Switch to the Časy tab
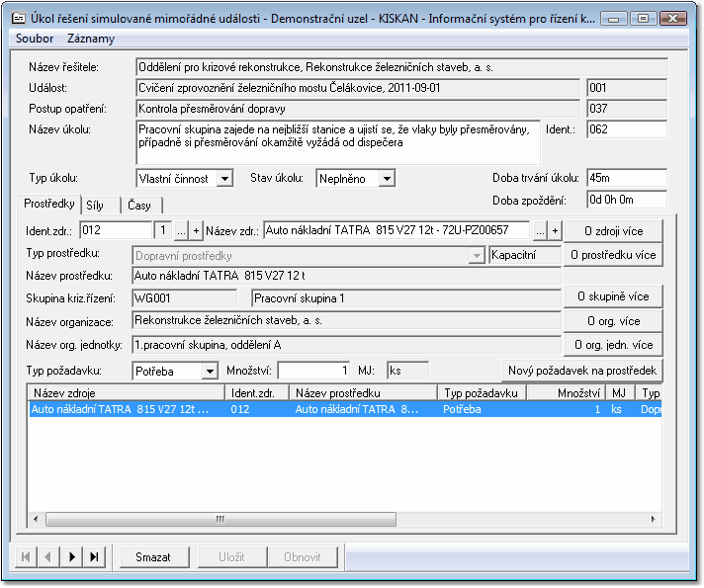704x588 pixels. [x=139, y=205]
